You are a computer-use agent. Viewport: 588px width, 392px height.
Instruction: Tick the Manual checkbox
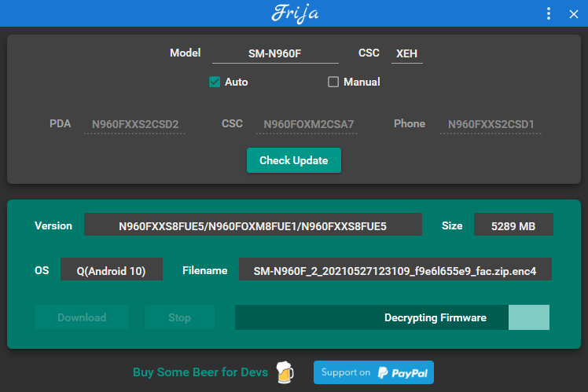[x=333, y=82]
